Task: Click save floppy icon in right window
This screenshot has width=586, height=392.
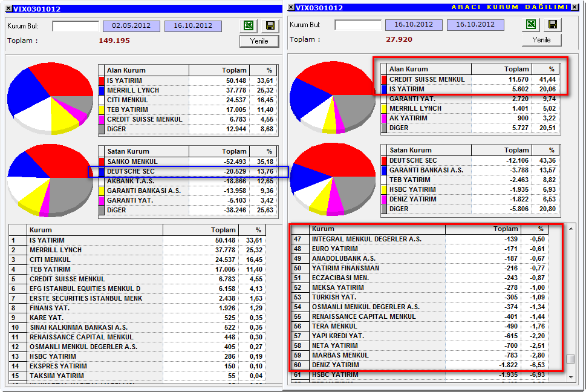Action: pyautogui.click(x=552, y=24)
